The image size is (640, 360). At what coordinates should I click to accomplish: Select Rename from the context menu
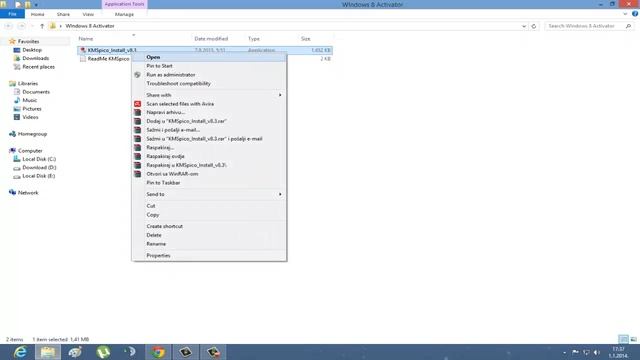[209, 244]
